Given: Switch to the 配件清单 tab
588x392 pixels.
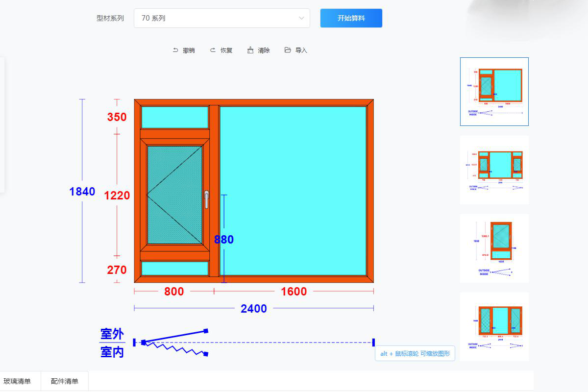Looking at the screenshot, I should pyautogui.click(x=64, y=381).
